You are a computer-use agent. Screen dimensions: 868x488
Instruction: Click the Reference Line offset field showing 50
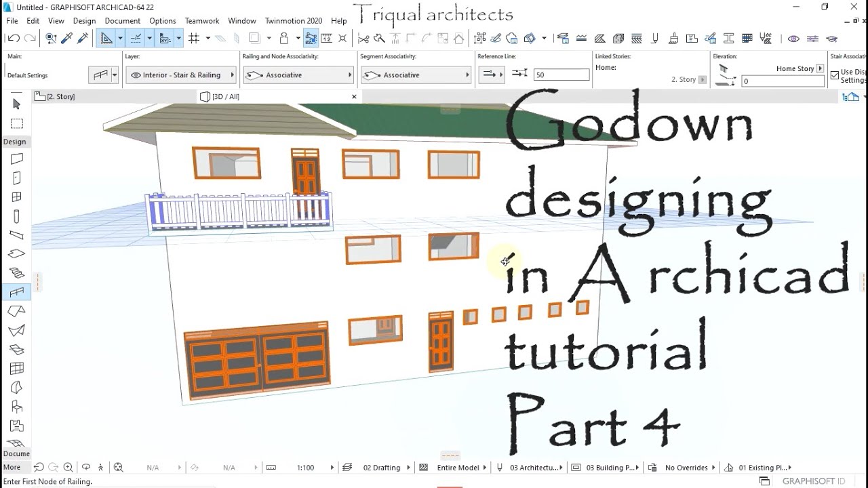[561, 75]
